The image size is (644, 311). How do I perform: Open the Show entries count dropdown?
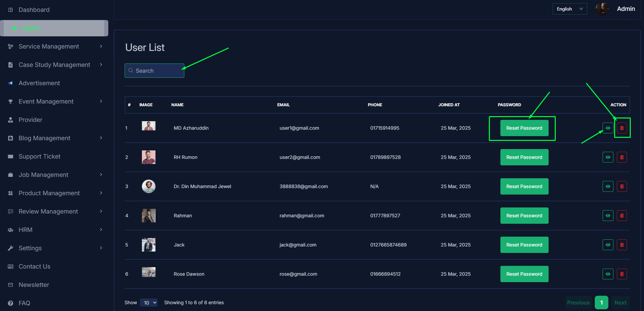click(149, 303)
